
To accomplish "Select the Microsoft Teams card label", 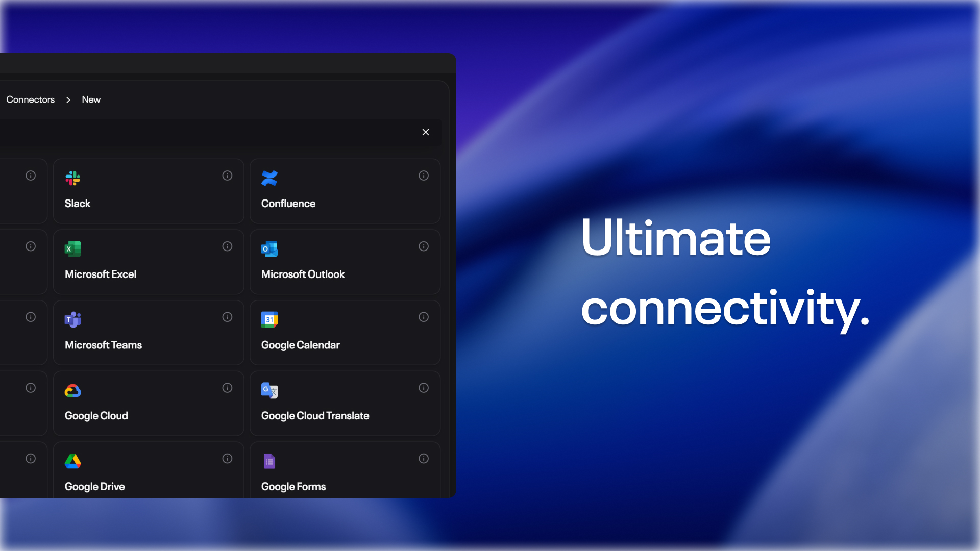I will [x=104, y=345].
